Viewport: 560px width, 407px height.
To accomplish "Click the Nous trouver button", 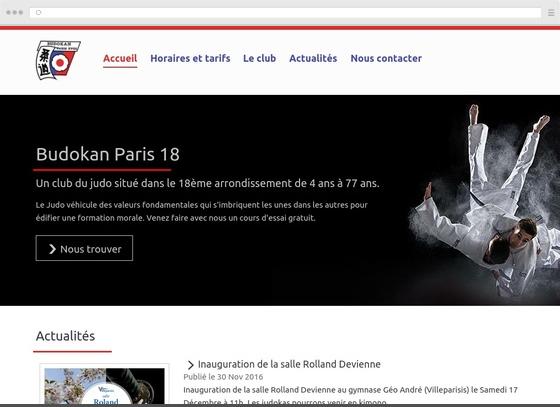I will pos(84,248).
